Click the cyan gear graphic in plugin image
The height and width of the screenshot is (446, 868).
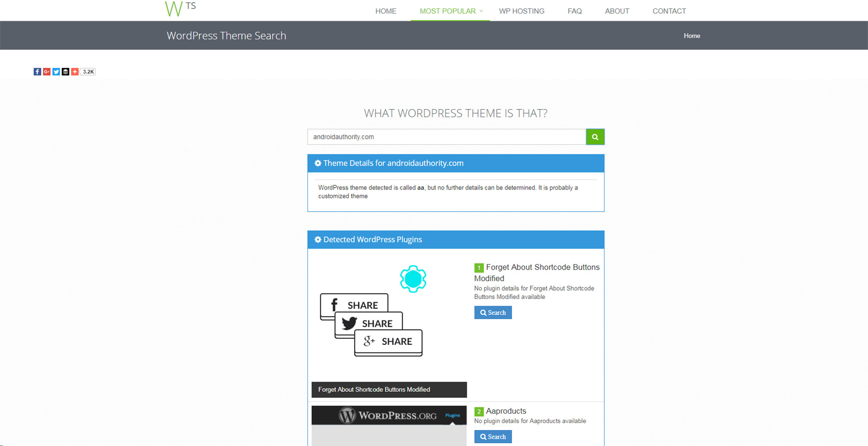(x=413, y=279)
